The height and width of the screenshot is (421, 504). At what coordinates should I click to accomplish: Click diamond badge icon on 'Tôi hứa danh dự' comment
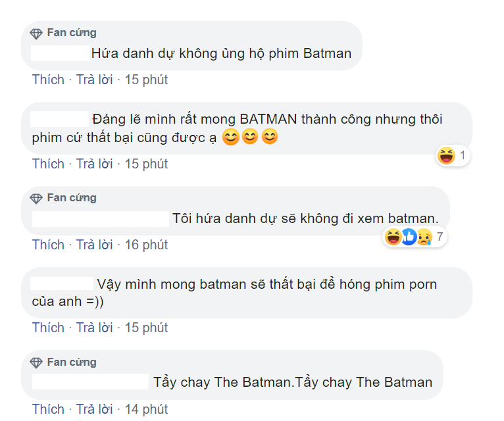(36, 199)
